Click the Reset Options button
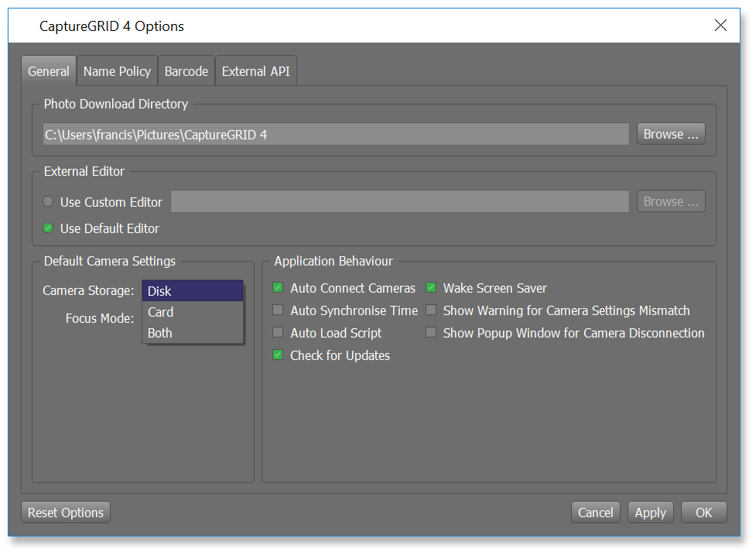 tap(66, 513)
